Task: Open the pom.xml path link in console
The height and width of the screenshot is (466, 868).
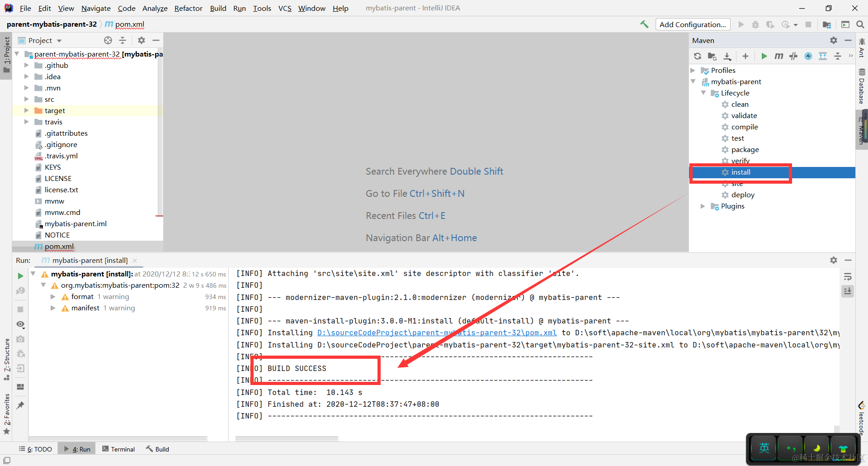Action: point(437,333)
